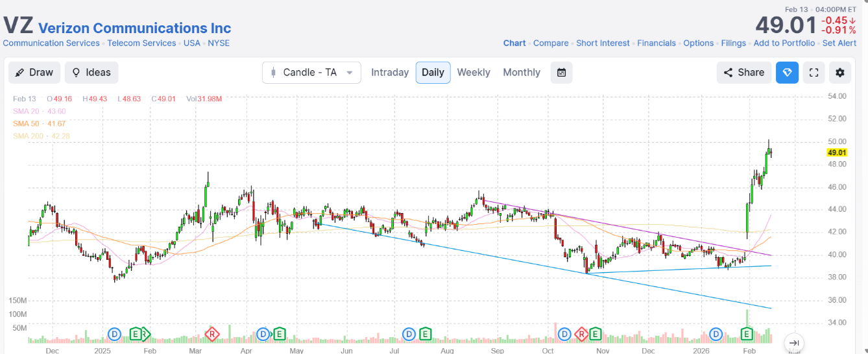Click dividend marker D in April
This screenshot has width=868, height=354.
tap(263, 334)
